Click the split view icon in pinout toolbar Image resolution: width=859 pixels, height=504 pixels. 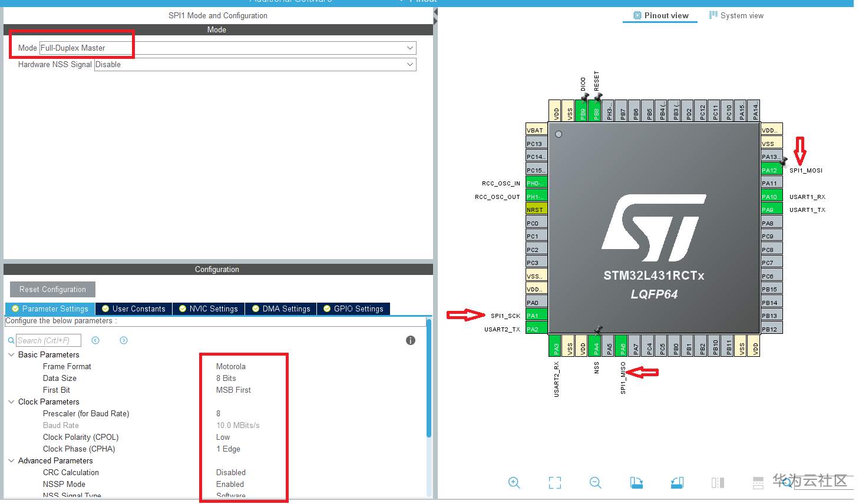718,483
